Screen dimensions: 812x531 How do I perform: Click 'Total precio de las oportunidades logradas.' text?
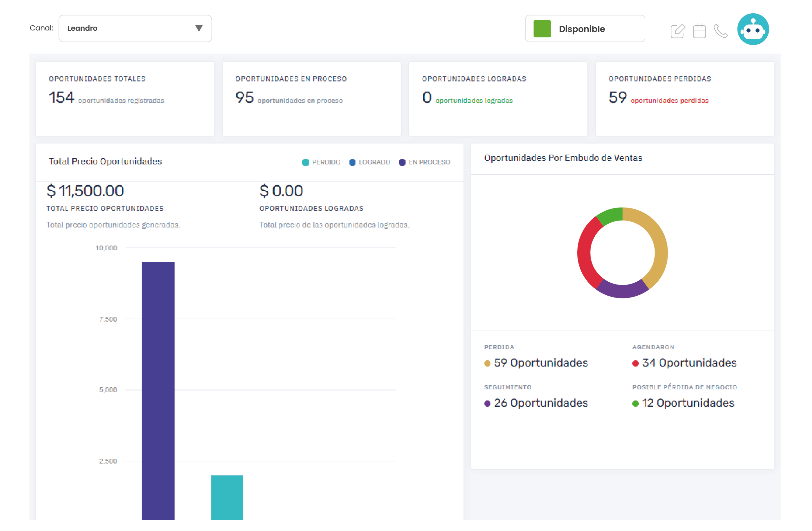click(x=334, y=225)
